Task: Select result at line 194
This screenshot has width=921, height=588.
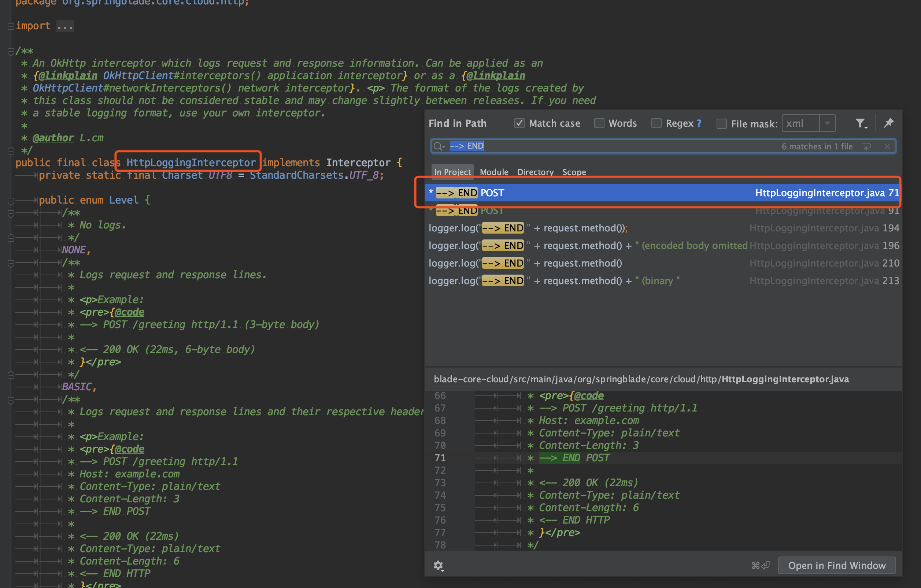Action: 663,228
